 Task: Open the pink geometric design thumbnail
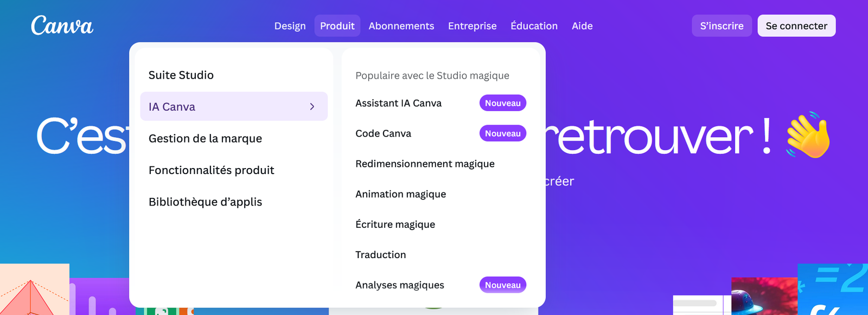coord(35,290)
